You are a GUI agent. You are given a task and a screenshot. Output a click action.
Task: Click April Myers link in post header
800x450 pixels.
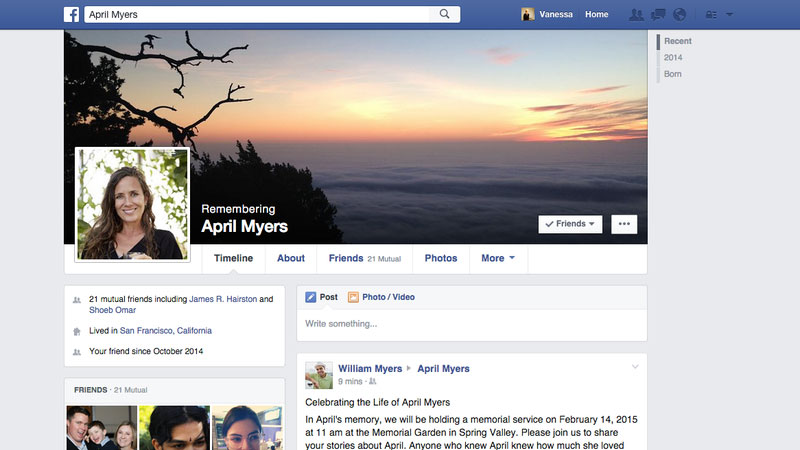tap(443, 368)
